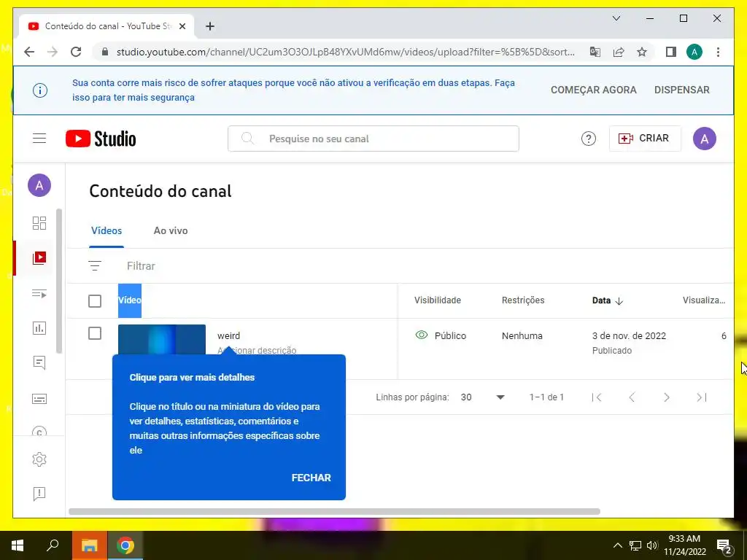Click the previous page pagination arrow
This screenshot has height=560, width=747.
point(632,397)
